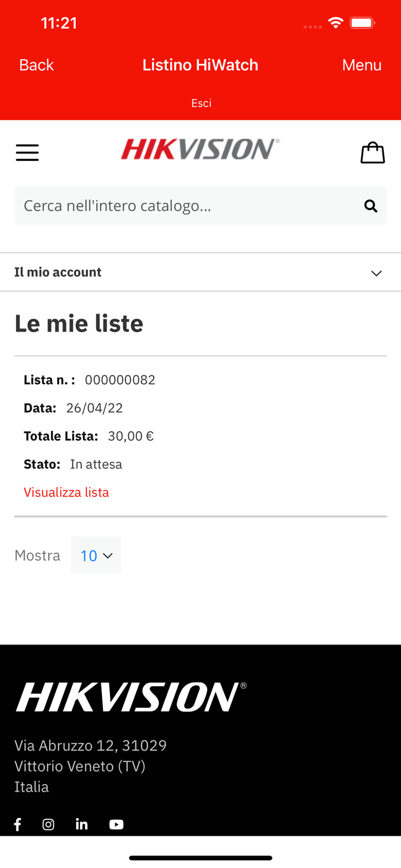
Task: Click 'Menu' in the top bar
Action: tap(361, 64)
